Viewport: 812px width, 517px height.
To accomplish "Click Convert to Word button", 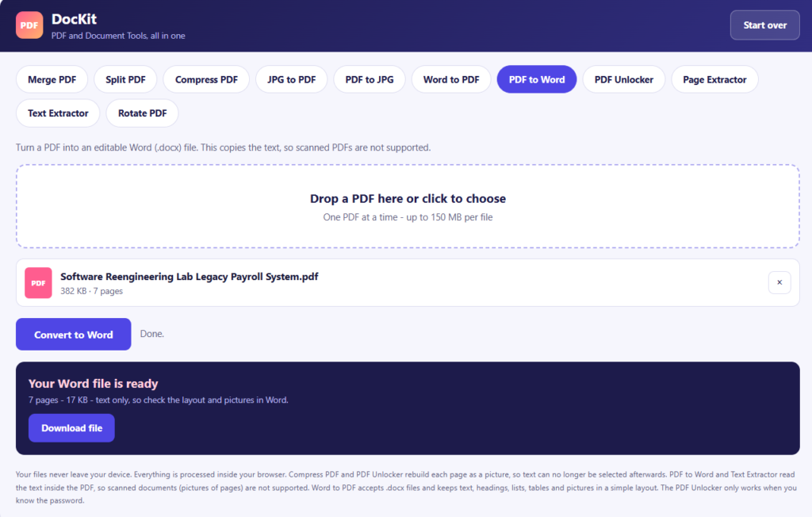I will pos(74,334).
